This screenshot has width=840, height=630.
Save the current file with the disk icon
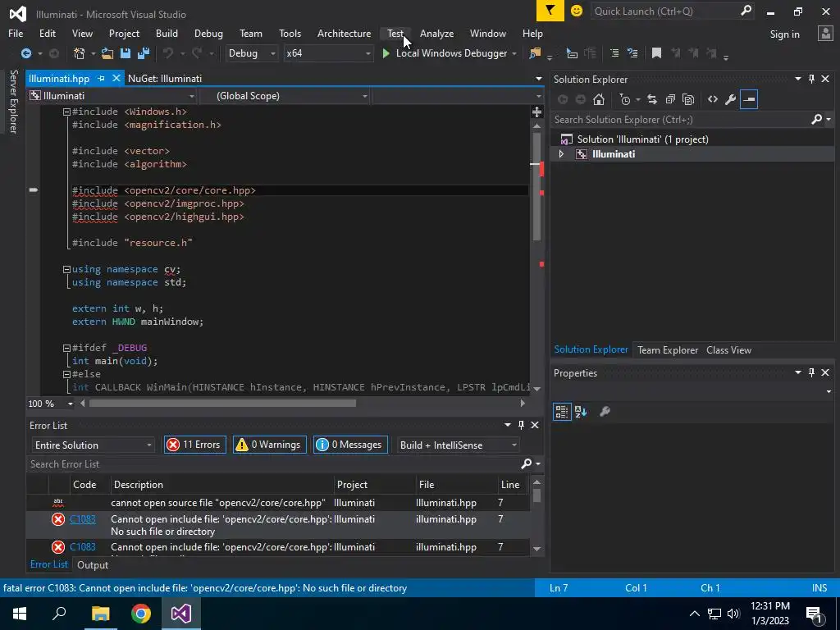click(x=126, y=53)
